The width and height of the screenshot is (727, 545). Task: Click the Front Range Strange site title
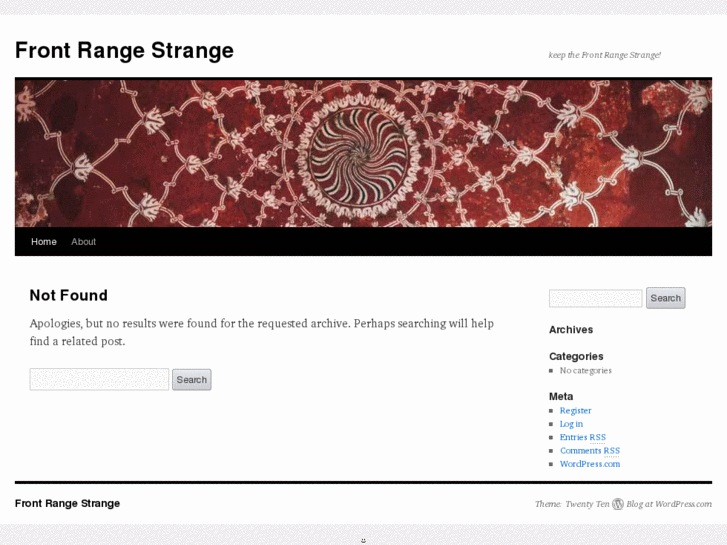tap(124, 50)
